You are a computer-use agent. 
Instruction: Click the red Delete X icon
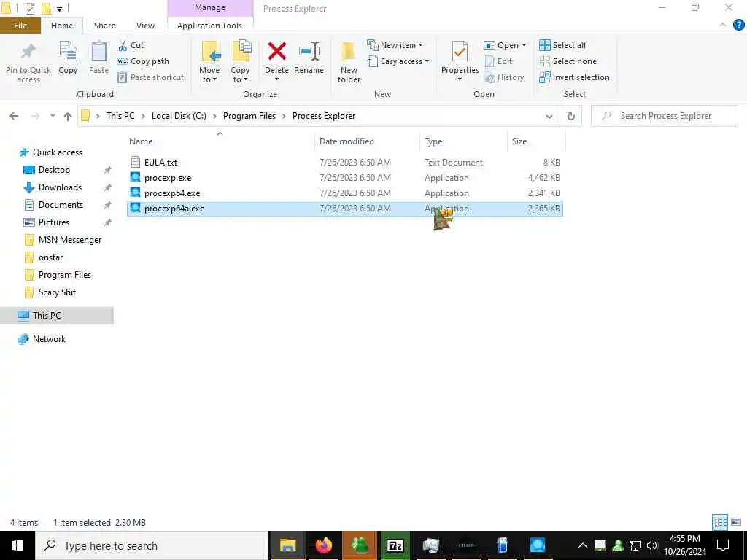276,52
